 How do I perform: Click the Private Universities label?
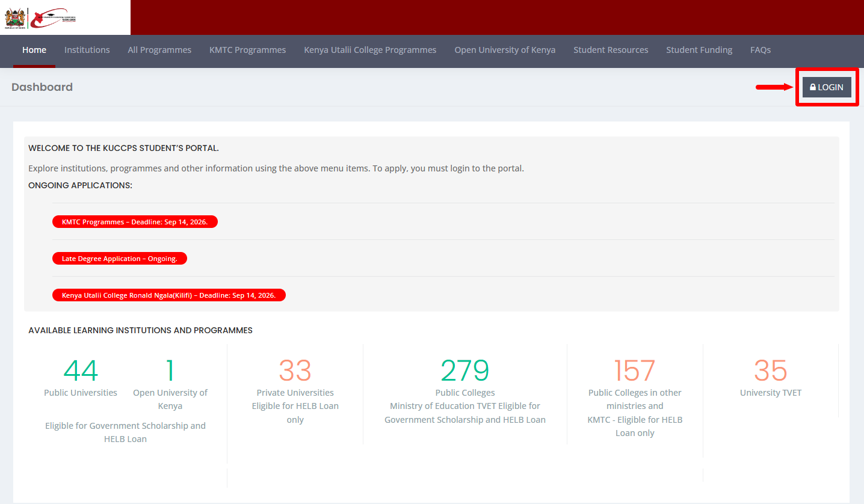click(x=295, y=393)
